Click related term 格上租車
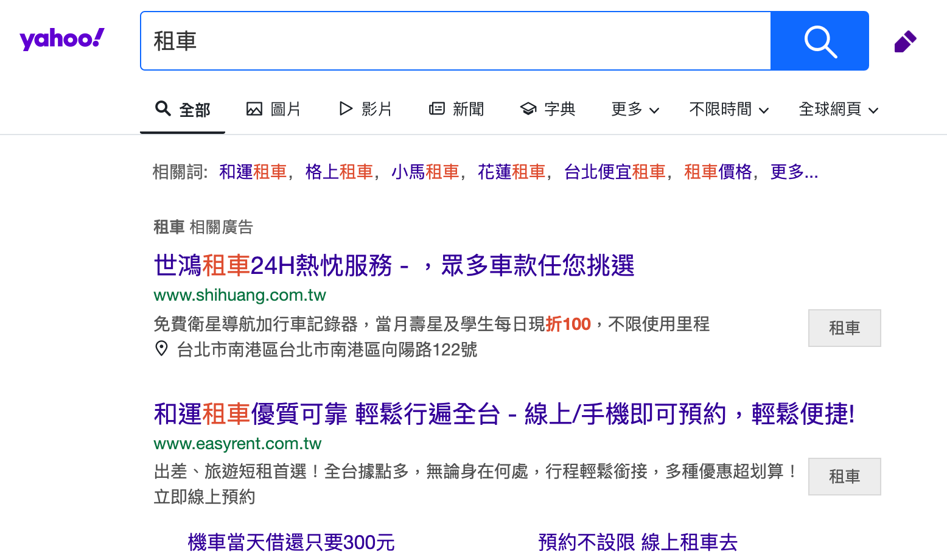 (x=339, y=172)
